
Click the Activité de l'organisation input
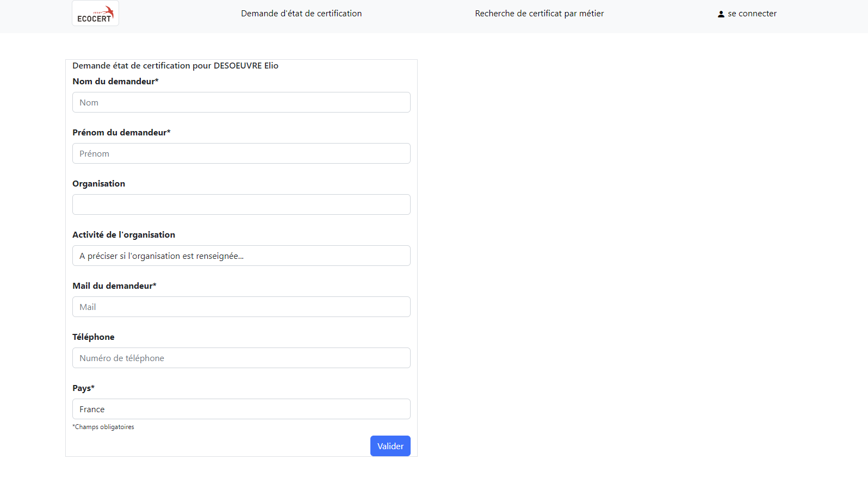pyautogui.click(x=241, y=256)
